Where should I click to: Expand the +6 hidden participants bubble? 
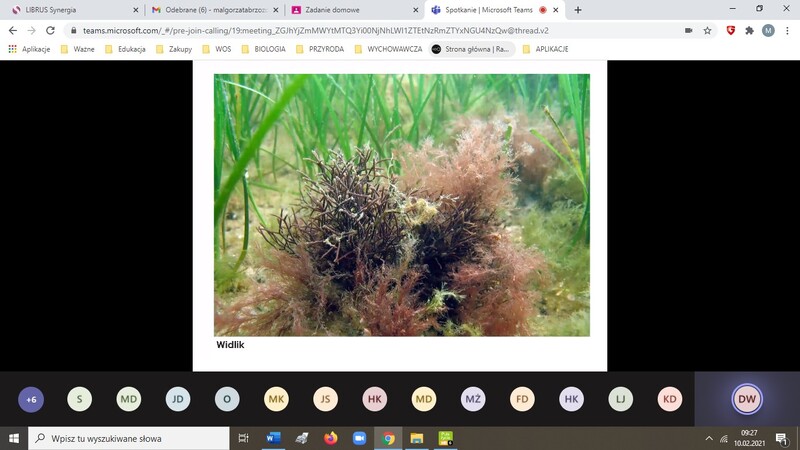[31, 399]
